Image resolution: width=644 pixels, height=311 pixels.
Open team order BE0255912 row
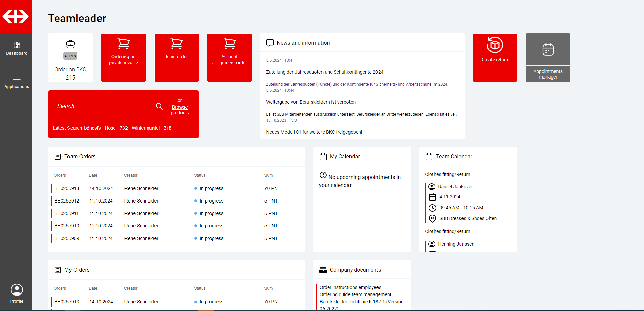[x=66, y=201]
